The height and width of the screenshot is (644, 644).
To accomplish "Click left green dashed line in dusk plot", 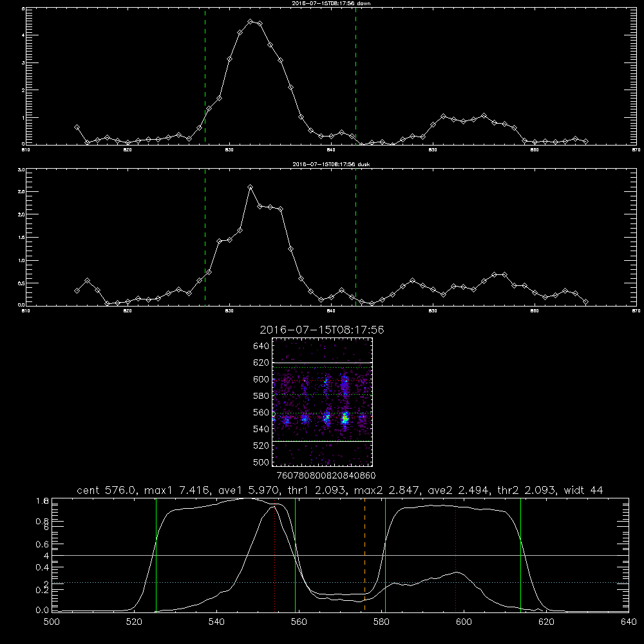I will pyautogui.click(x=205, y=238).
